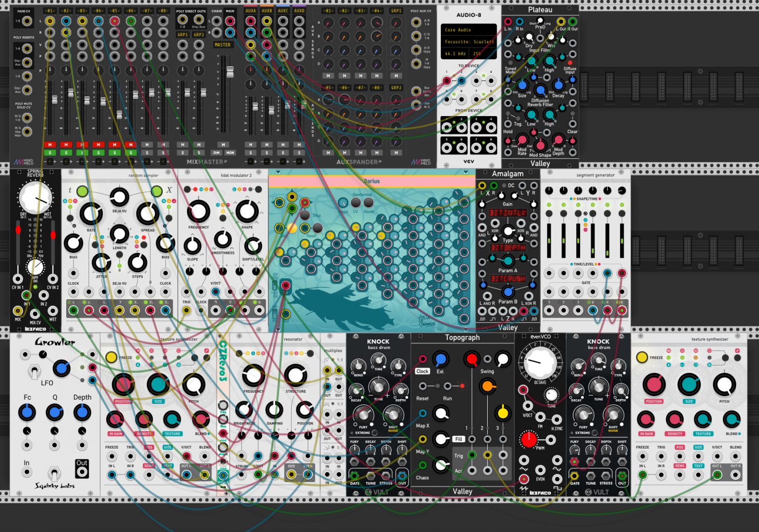759x532 pixels.
Task: Click the Plateau R Out jack
Action: pos(572,22)
